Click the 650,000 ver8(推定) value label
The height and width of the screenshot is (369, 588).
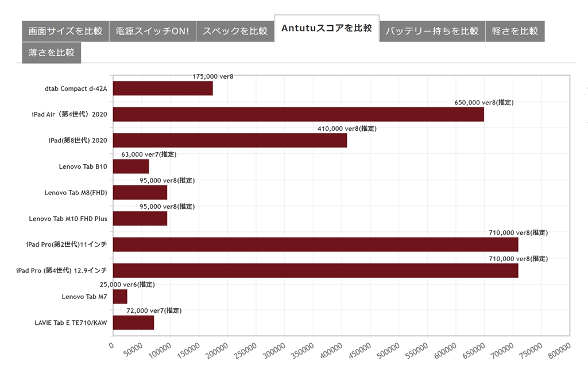pos(484,102)
